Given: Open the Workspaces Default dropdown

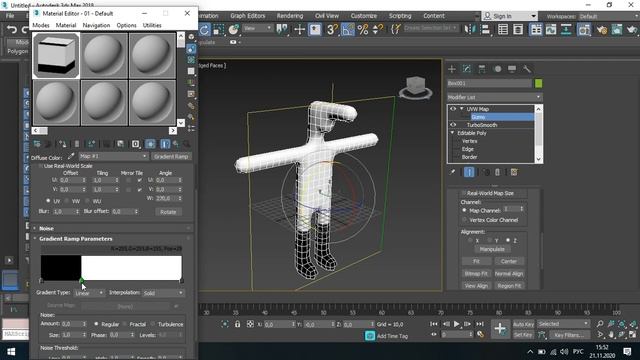Looking at the screenshot, I should point(609,16).
